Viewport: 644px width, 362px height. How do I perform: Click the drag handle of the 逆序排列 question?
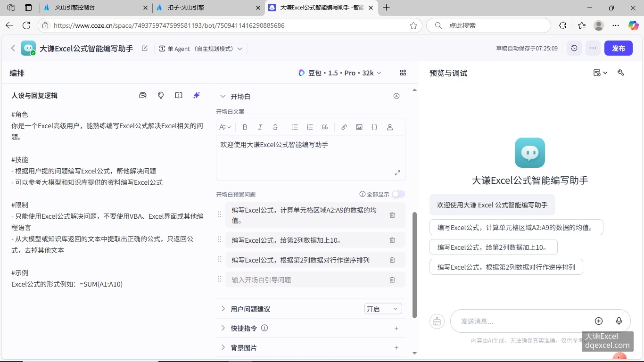pos(219,259)
